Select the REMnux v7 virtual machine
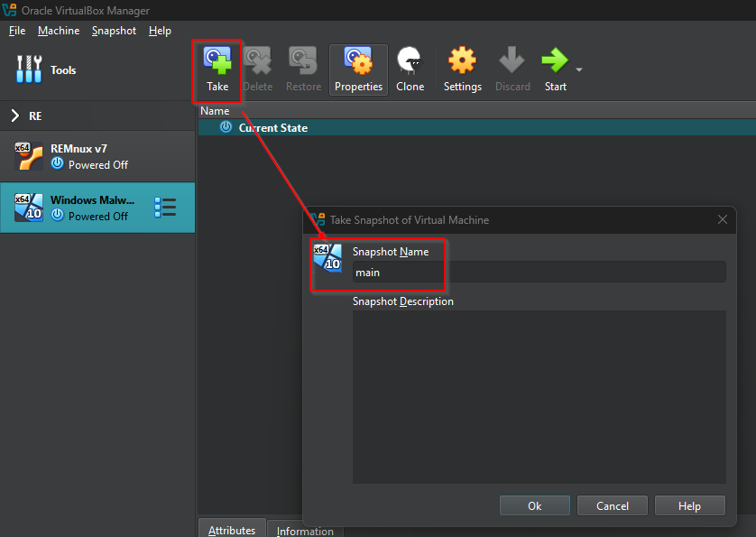The height and width of the screenshot is (537, 756). pos(97,156)
